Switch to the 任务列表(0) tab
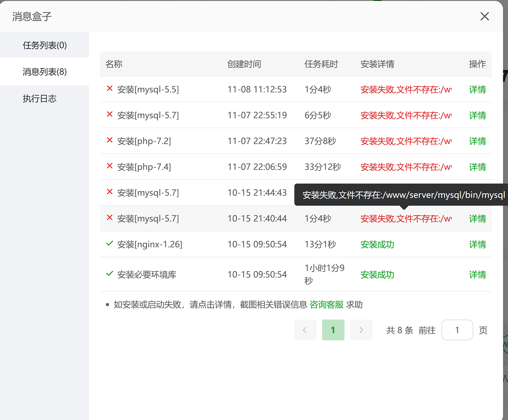 pos(44,44)
